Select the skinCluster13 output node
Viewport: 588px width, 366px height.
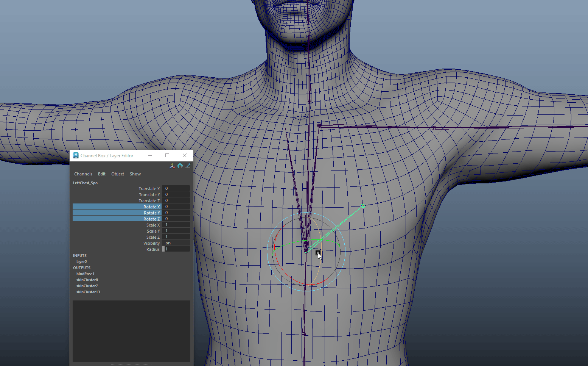[88, 292]
